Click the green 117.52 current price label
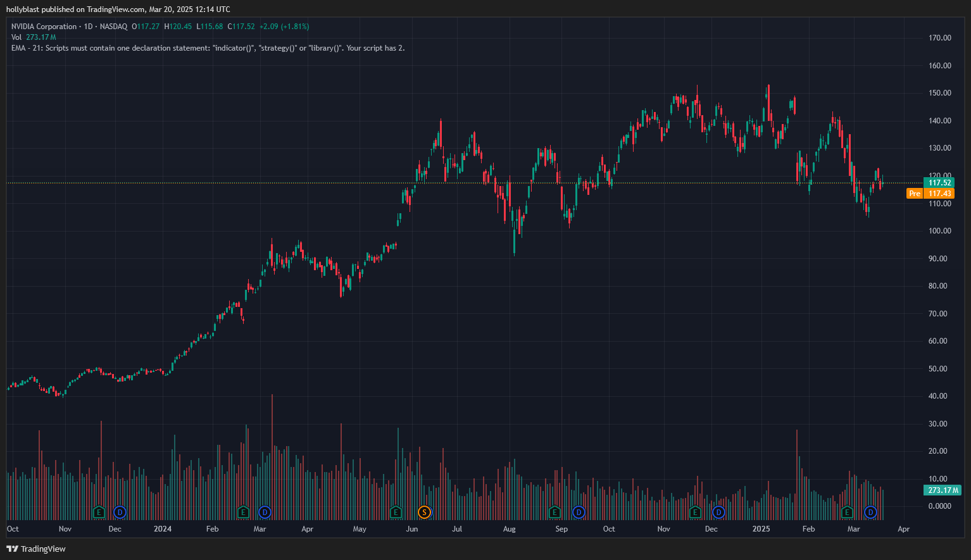The height and width of the screenshot is (560, 971). point(939,183)
